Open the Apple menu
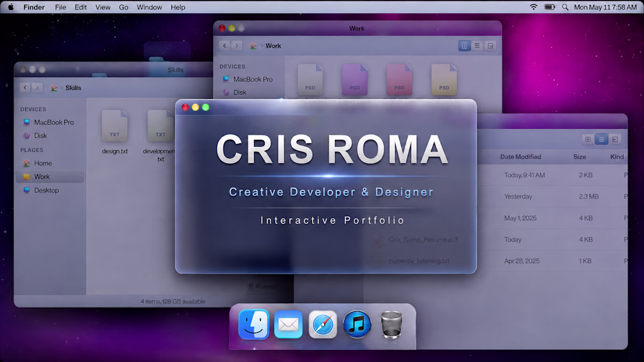This screenshot has width=644, height=362. [11, 7]
